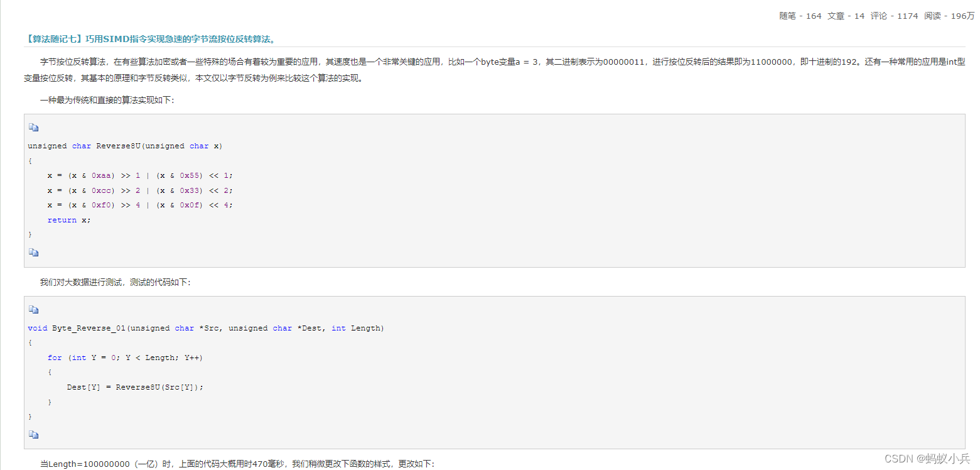Click the "Dest[Y] = Reverse8U(Src[Y]);" line

[x=135, y=387]
